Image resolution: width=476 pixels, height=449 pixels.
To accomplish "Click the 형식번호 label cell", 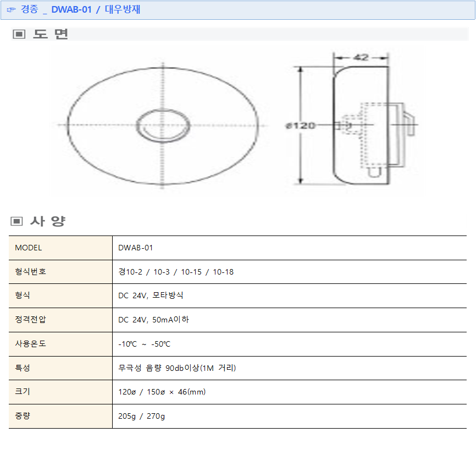I will pyautogui.click(x=60, y=272).
